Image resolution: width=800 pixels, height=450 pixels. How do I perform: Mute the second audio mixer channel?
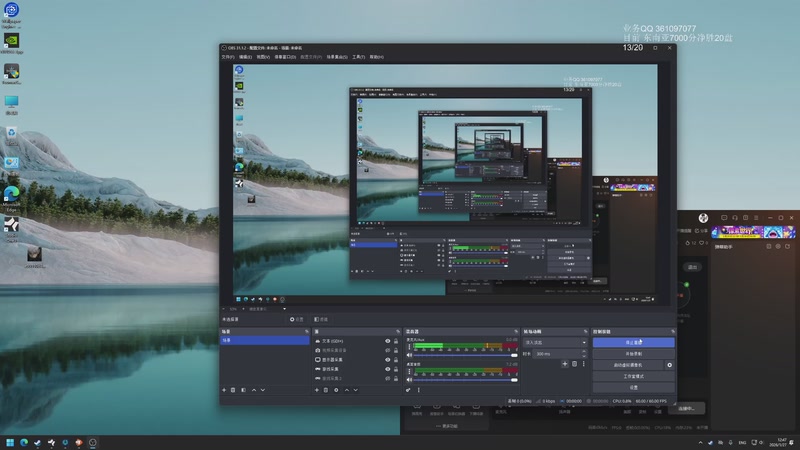pos(409,380)
